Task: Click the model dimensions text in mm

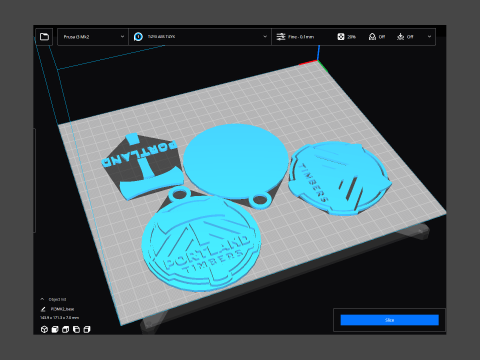Action: pyautogui.click(x=60, y=318)
